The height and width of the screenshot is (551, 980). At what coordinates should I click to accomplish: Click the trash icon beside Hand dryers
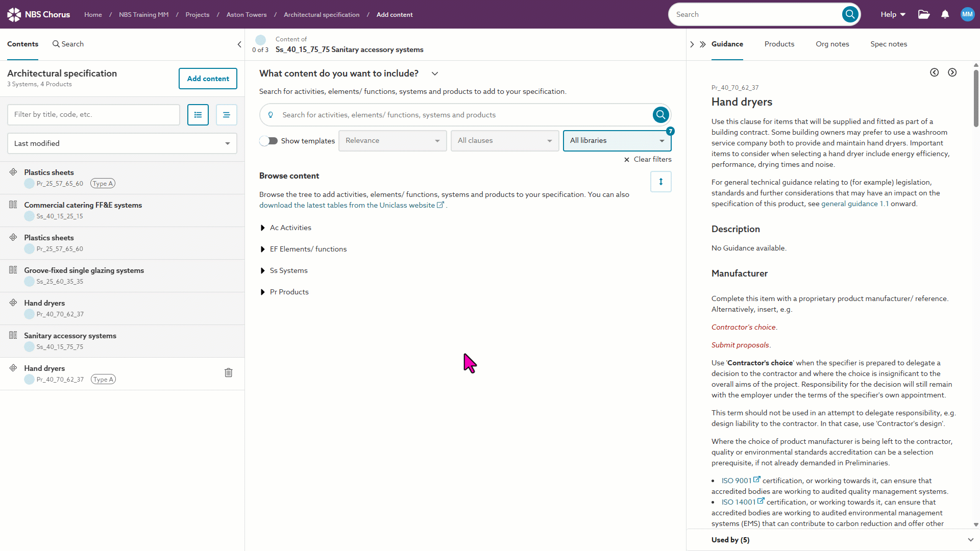[228, 373]
